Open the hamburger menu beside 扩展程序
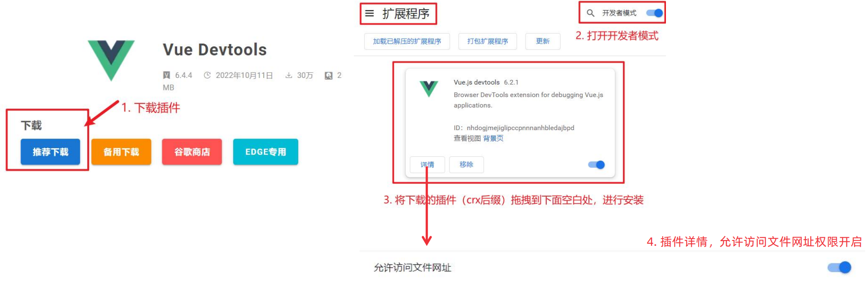 [x=369, y=13]
